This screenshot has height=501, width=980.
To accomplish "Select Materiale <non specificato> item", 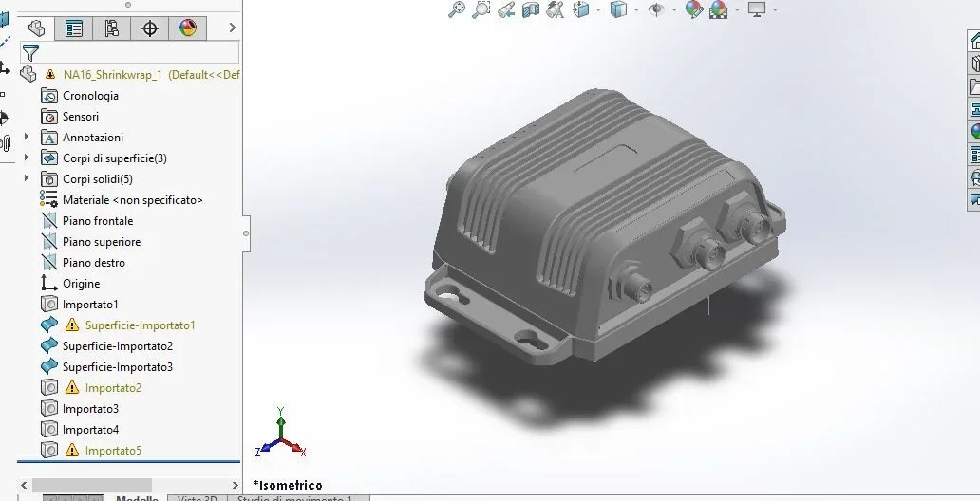I will pos(133,200).
